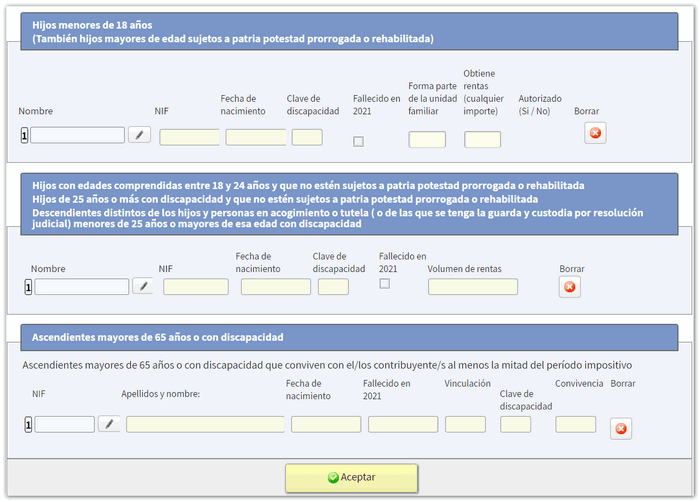Click the red delete icon for children under 18
This screenshot has width=700, height=502.
pos(595,133)
